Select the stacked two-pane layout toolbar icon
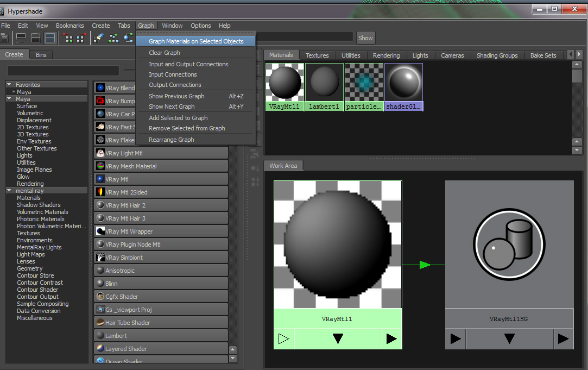Screen dimensions: 588x370 (x=50, y=37)
